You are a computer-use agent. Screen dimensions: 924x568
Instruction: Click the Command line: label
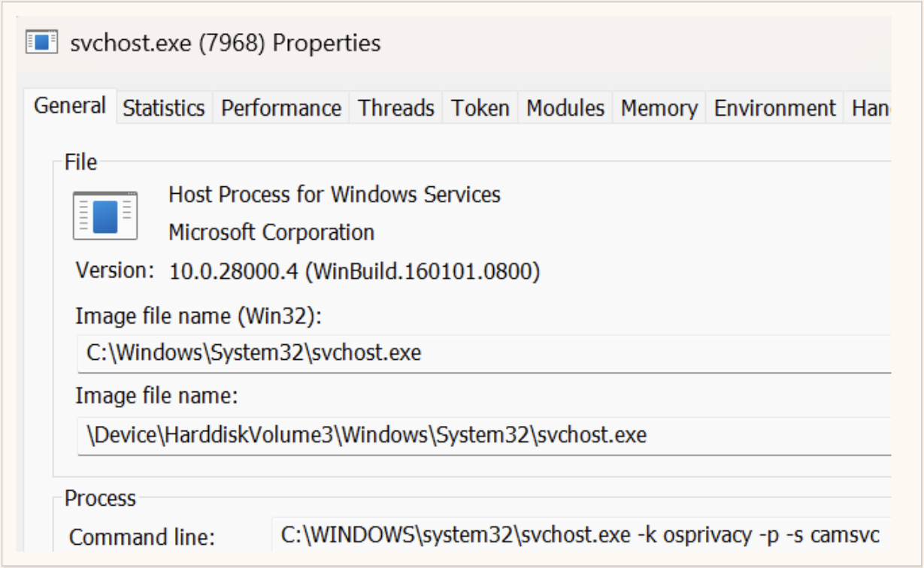pos(142,537)
